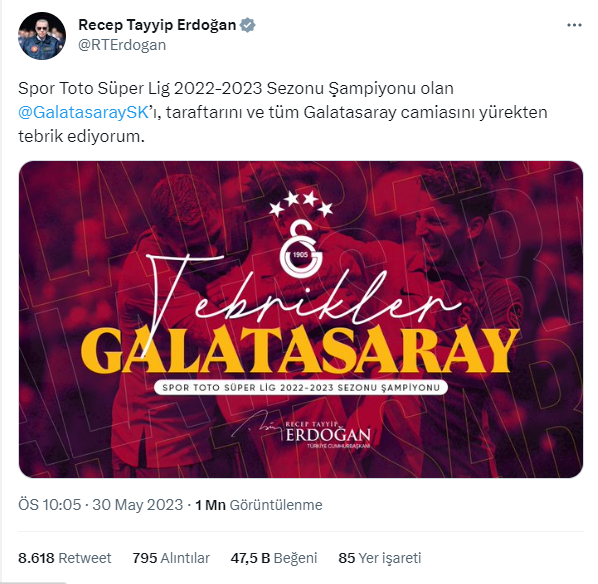Click the yellow GALATASARAY heading in image
The width and height of the screenshot is (598, 584).
click(x=300, y=351)
